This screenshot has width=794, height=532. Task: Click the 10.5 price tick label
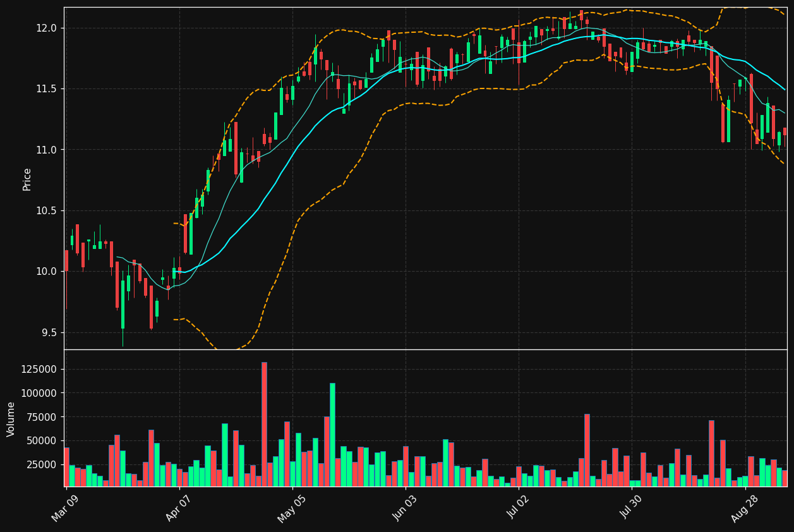(46, 210)
